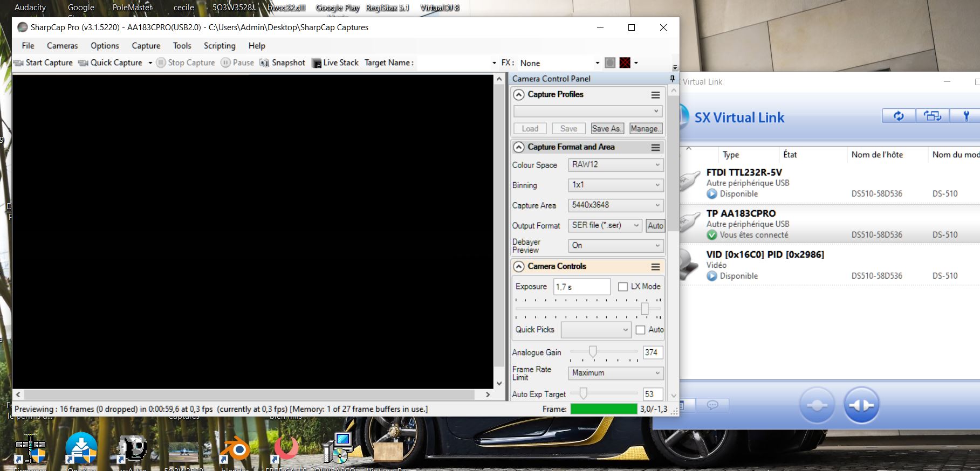Open the Scripting menu
980x471 pixels.
click(x=220, y=46)
